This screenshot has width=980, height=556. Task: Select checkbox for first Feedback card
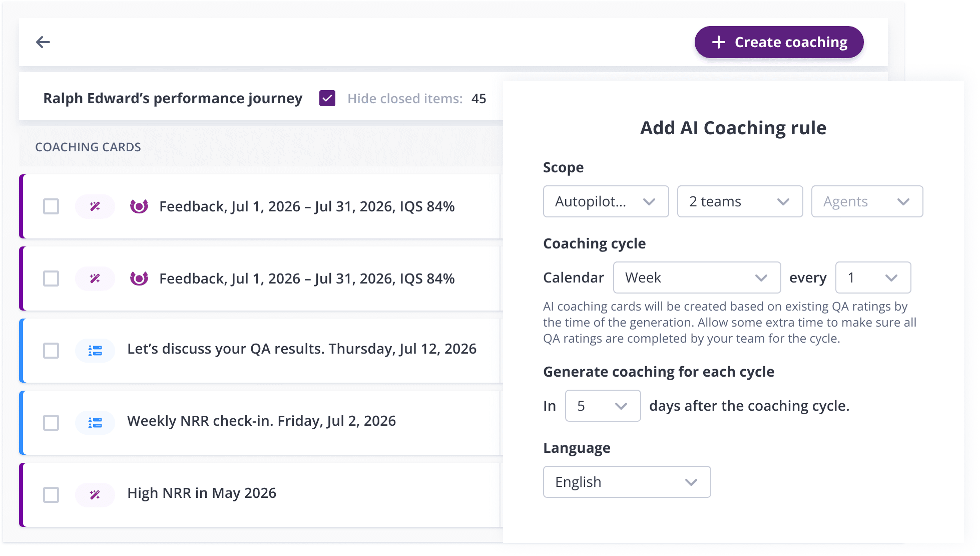(51, 206)
